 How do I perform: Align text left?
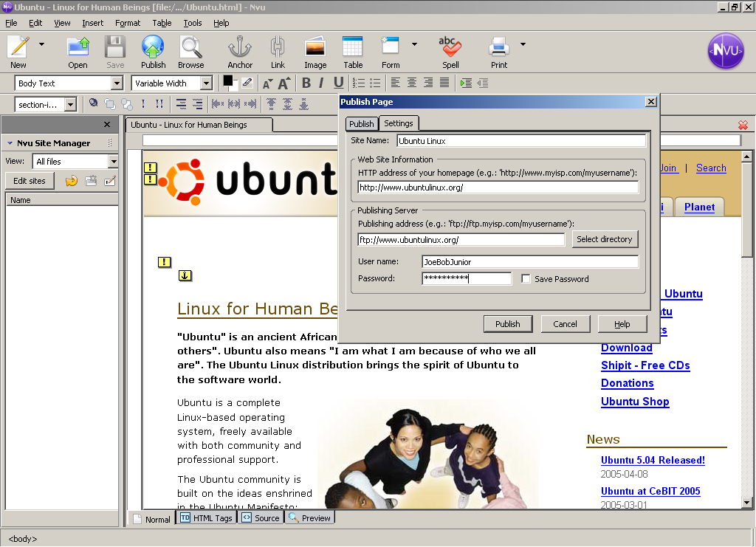(396, 83)
